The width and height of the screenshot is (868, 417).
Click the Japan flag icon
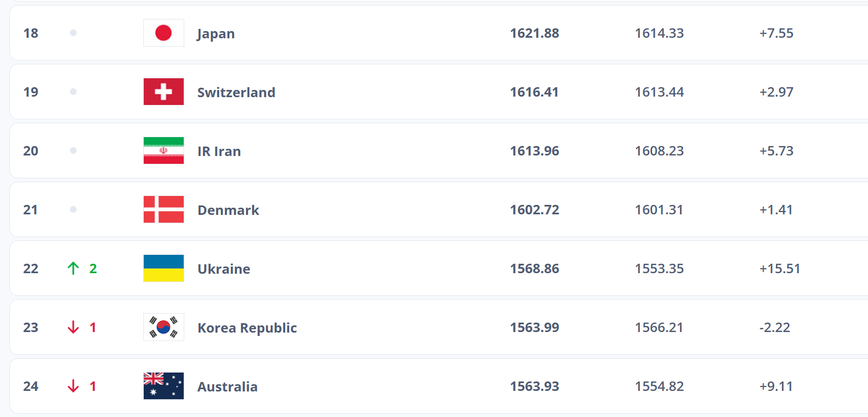click(164, 33)
